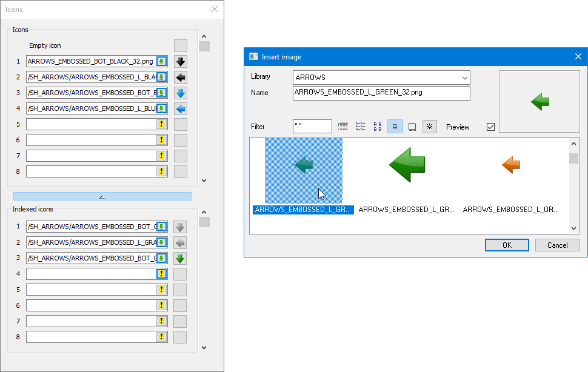The image size is (588, 372).
Task: Select the orange left arrow thumbnail
Action: [511, 165]
